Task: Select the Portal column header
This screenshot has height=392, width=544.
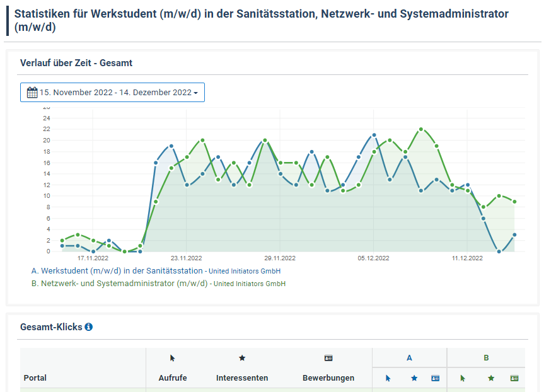Action: click(x=34, y=378)
